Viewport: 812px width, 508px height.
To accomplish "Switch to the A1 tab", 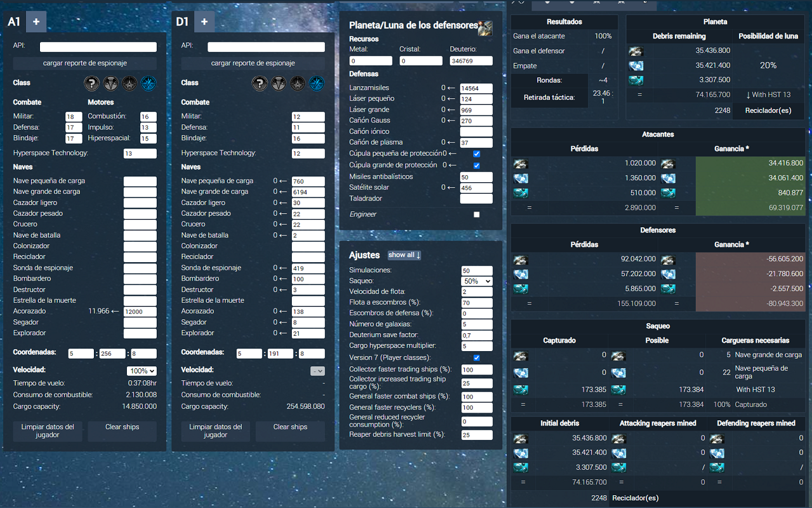I will coord(14,21).
